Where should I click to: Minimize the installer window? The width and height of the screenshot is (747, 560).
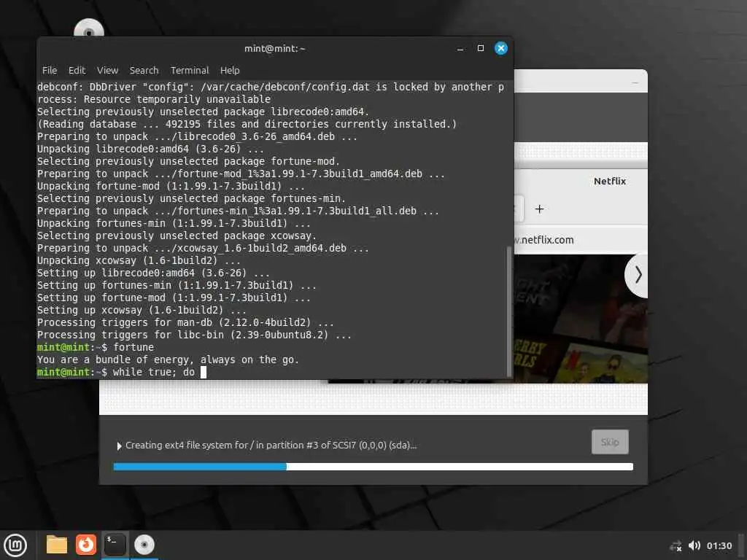pos(635,83)
